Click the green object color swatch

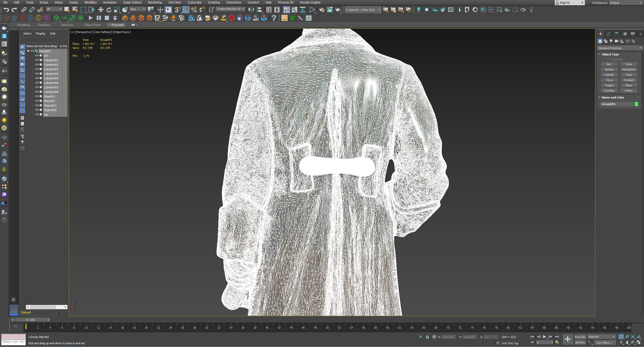(636, 104)
